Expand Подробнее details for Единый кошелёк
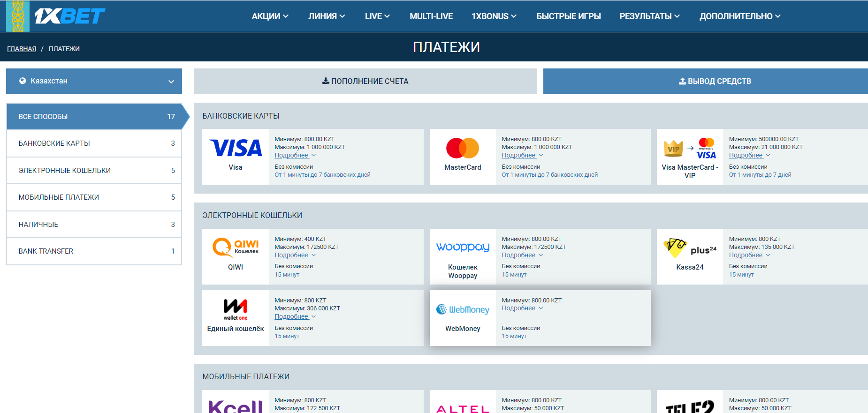Image resolution: width=868 pixels, height=413 pixels. pyautogui.click(x=295, y=316)
